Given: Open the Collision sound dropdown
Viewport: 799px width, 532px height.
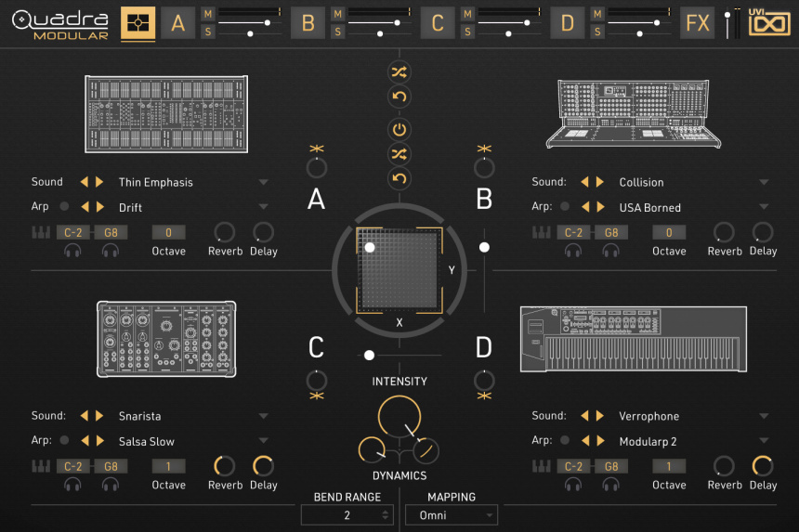Looking at the screenshot, I should 764,182.
